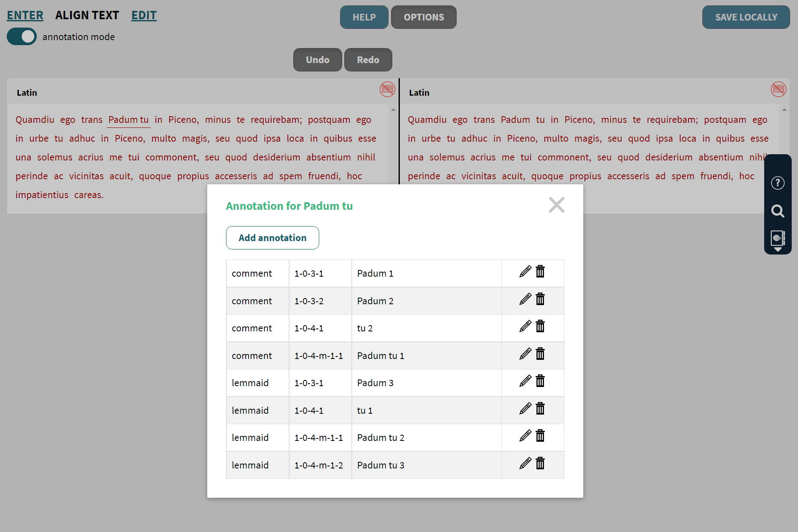Viewport: 798px width, 532px height.
Task: Toggle the crossed-out book icon on right panel
Action: click(778, 89)
